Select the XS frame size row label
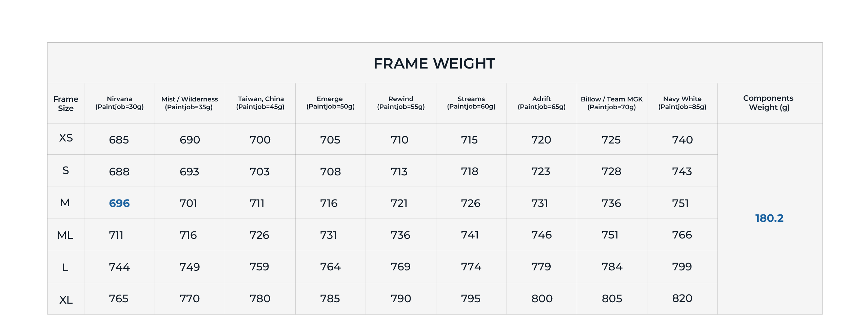Viewport: 868px width, 325px height. tap(66, 138)
